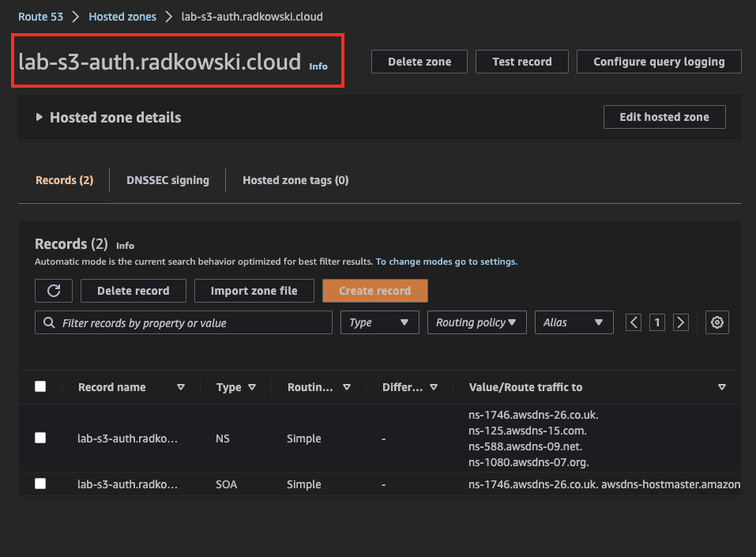Click the refresh records icon button
The image size is (756, 557).
point(54,291)
